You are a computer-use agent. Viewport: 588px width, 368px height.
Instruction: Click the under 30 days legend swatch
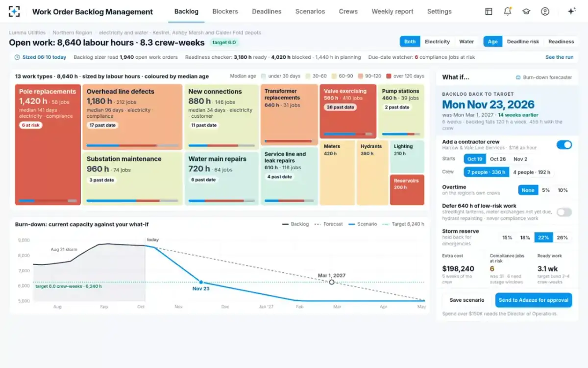264,76
